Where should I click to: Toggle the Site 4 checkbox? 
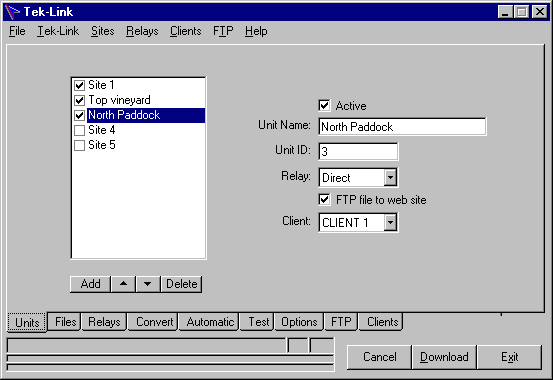[x=80, y=130]
